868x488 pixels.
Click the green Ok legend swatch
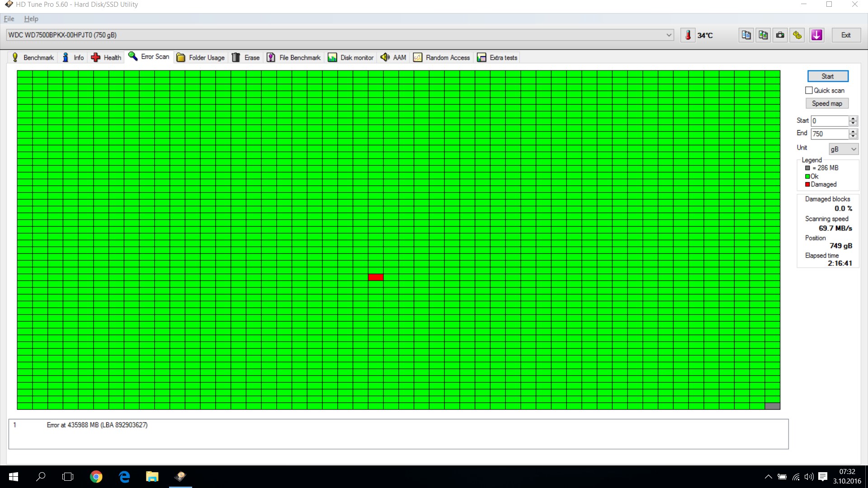[807, 176]
